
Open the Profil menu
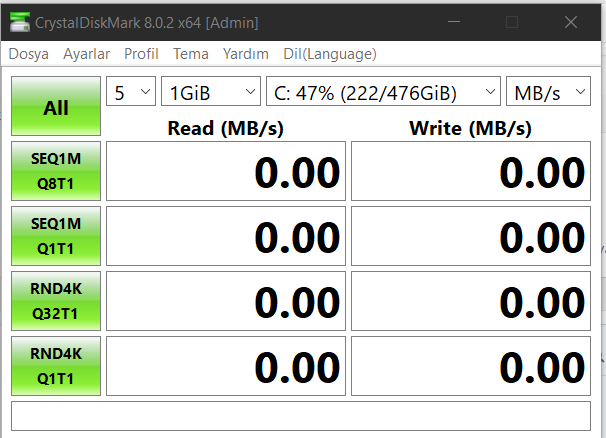(141, 54)
